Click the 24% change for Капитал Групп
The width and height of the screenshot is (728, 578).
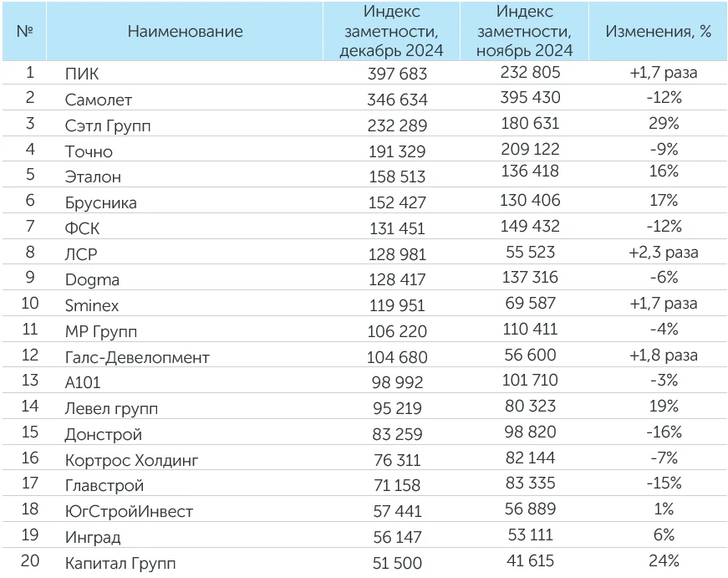click(x=664, y=561)
